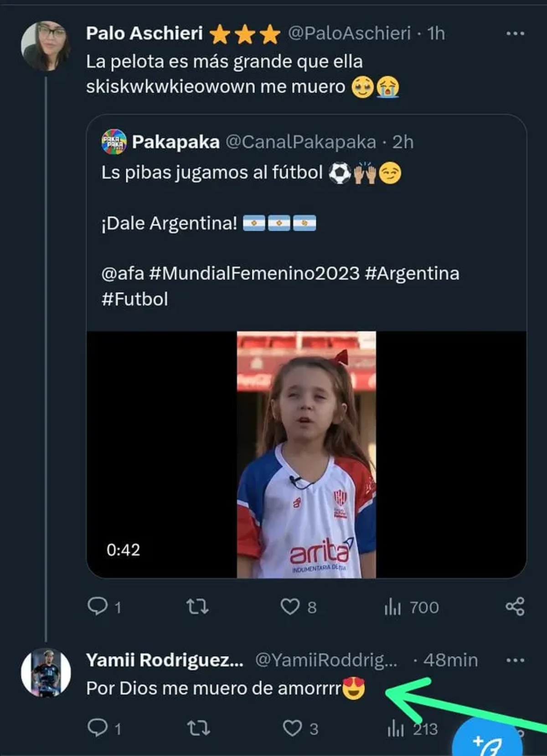This screenshot has width=547, height=756.
Task: Retweet Palo Aschieri's quote tweet
Action: tap(197, 606)
